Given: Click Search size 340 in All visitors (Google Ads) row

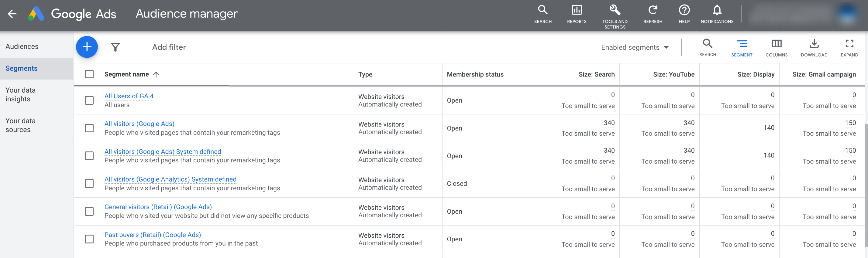Looking at the screenshot, I should [609, 123].
